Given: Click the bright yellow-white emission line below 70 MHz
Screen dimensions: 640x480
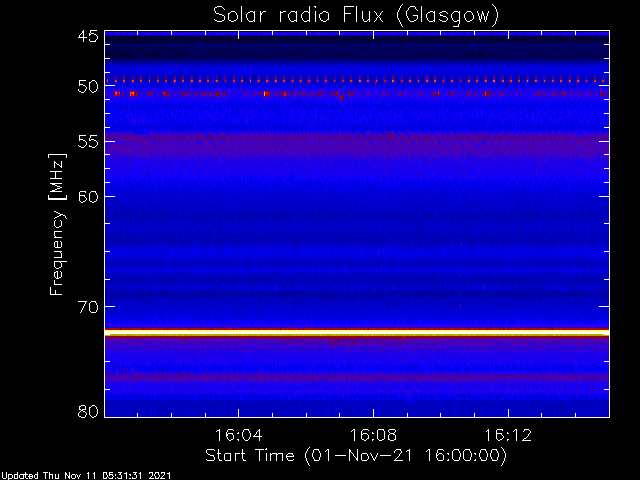Looking at the screenshot, I should pyautogui.click(x=357, y=333).
